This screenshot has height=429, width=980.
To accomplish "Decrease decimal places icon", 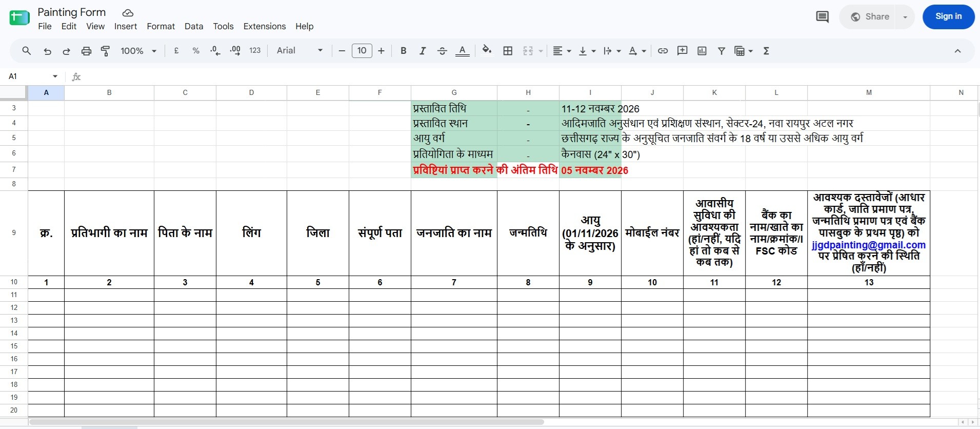I will (x=215, y=51).
